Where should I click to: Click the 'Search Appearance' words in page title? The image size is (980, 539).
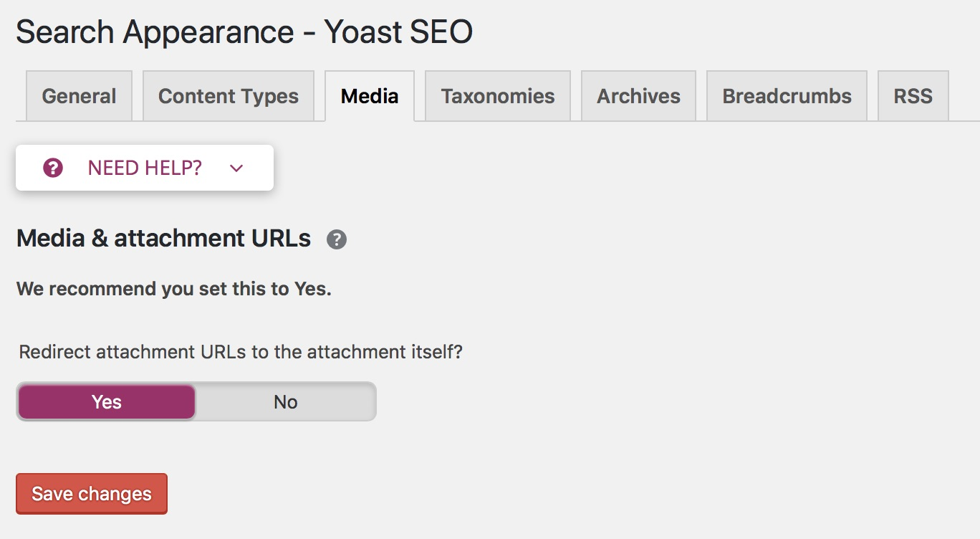[155, 32]
